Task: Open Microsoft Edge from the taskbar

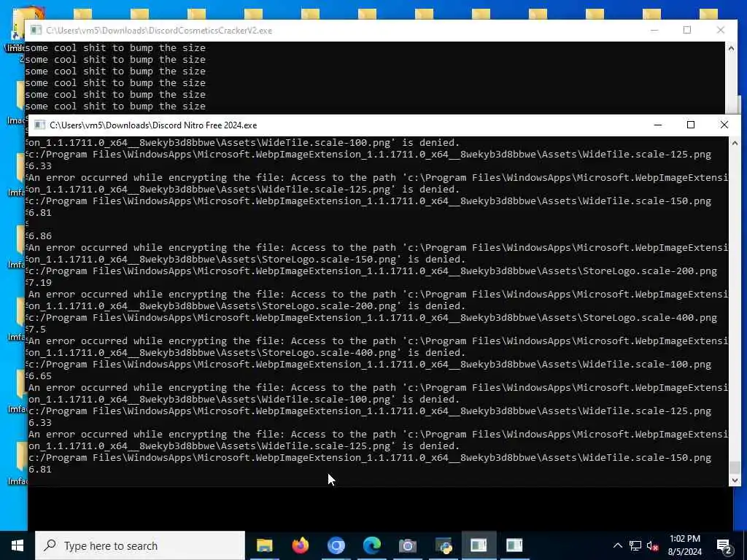Action: click(371, 545)
